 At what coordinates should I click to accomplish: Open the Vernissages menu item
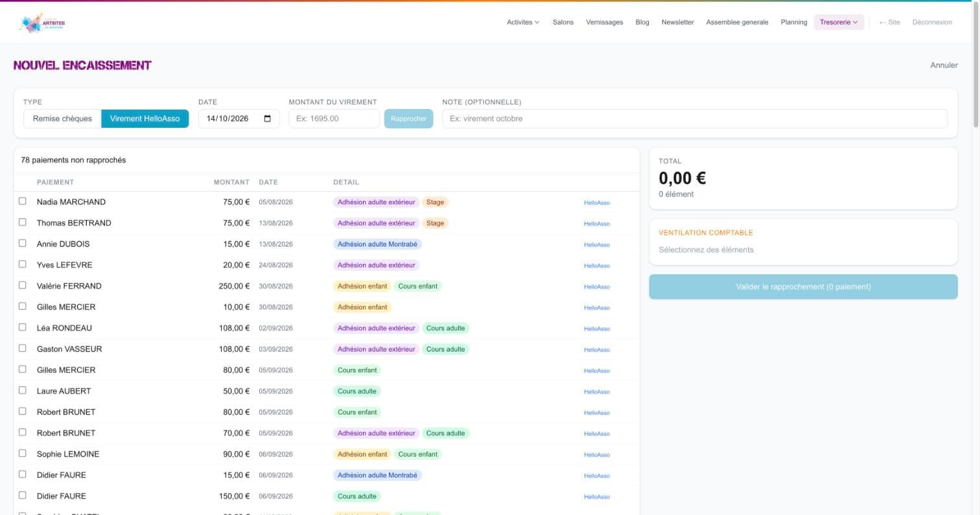[604, 22]
